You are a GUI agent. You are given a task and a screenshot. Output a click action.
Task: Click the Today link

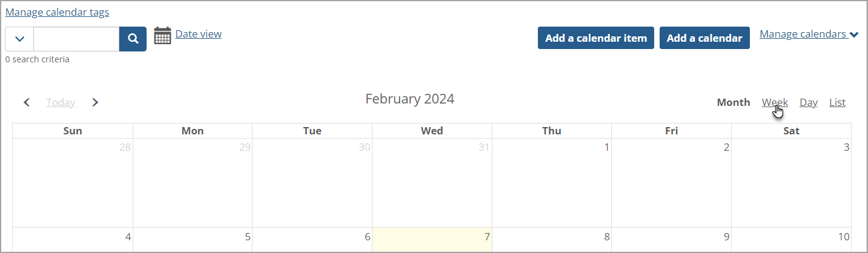click(61, 102)
